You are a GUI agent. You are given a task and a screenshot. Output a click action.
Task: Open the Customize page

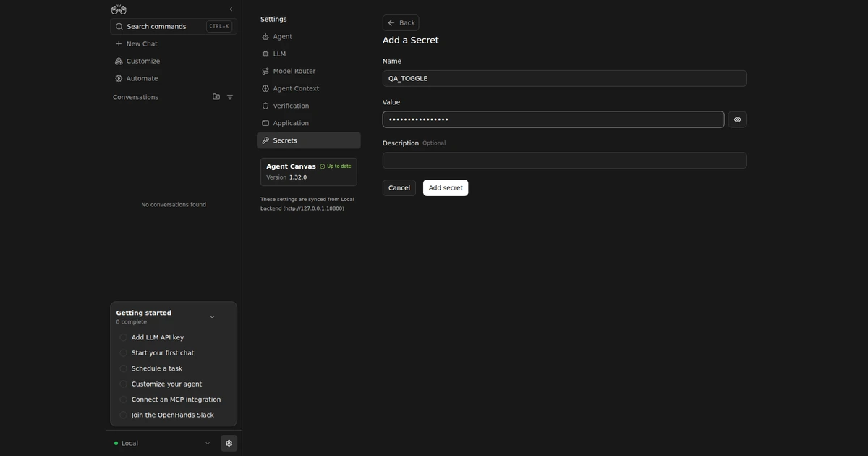(174, 61)
